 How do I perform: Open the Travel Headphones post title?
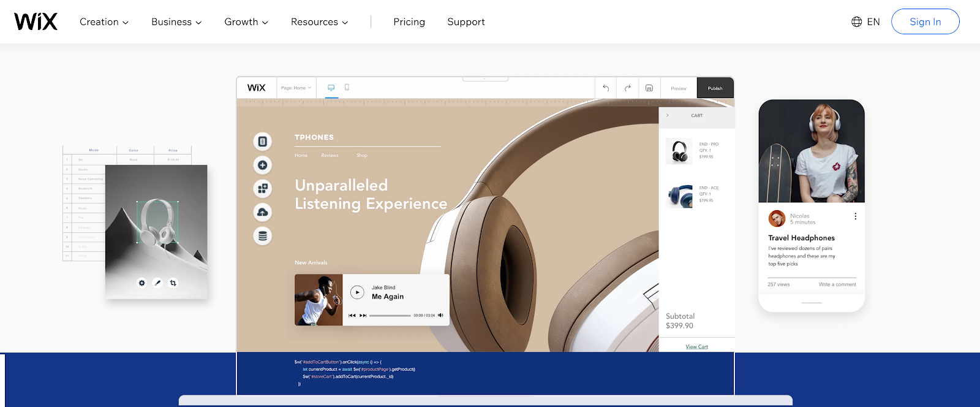coord(802,238)
